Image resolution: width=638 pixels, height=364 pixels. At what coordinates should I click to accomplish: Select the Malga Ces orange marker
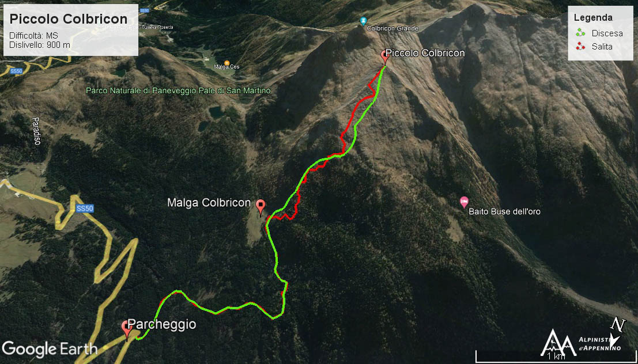226,63
